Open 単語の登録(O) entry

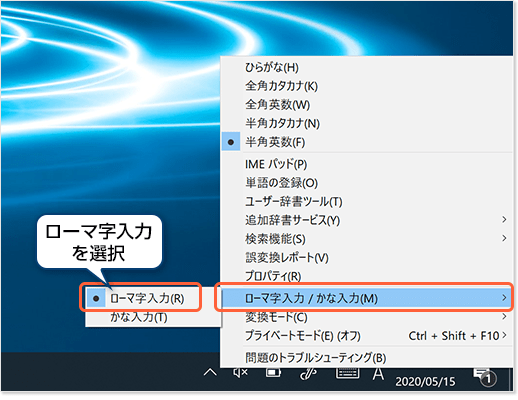367,183
